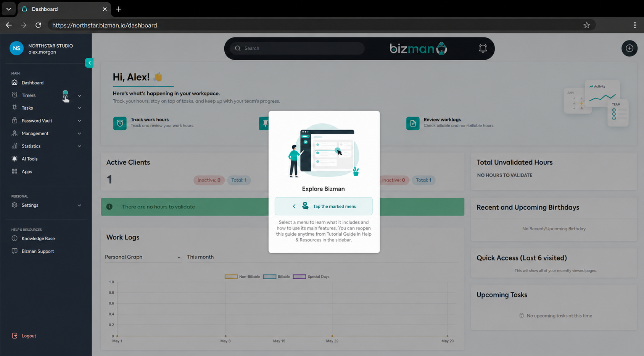644x356 pixels.
Task: Click the "No Recent/Upcoming Birthday" text
Action: (x=554, y=229)
